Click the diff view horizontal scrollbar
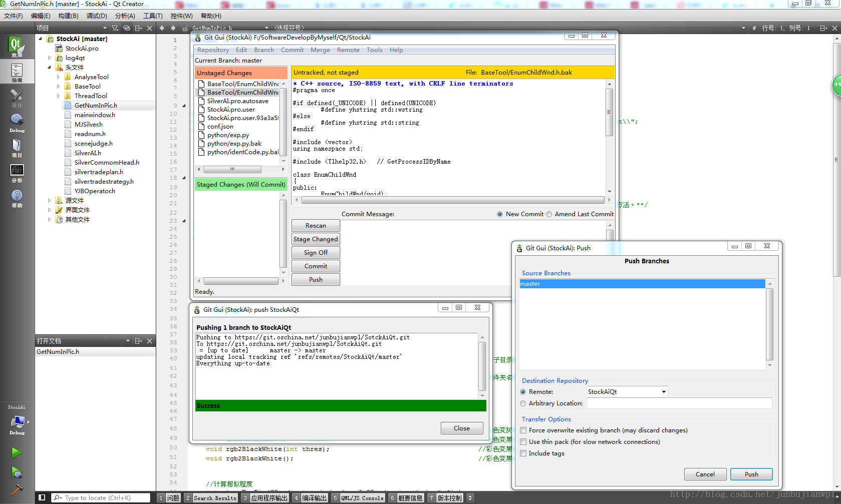This screenshot has height=504, width=841. 453,200
